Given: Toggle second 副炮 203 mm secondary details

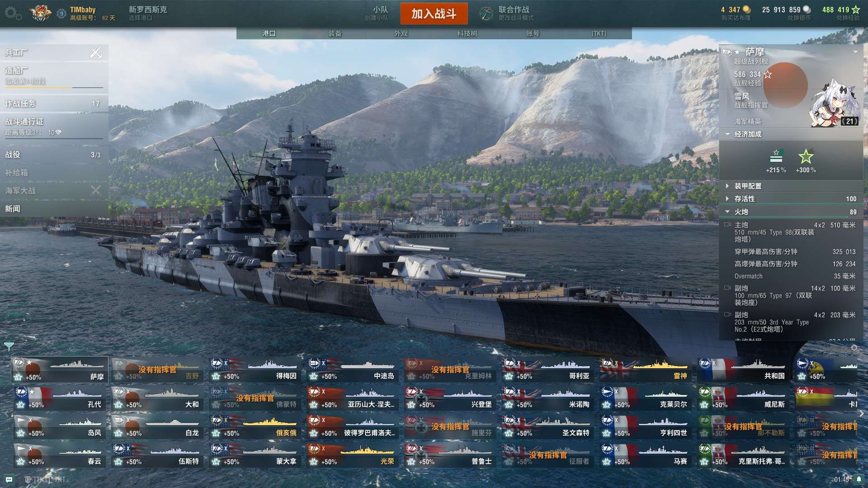Looking at the screenshot, I should [727, 314].
